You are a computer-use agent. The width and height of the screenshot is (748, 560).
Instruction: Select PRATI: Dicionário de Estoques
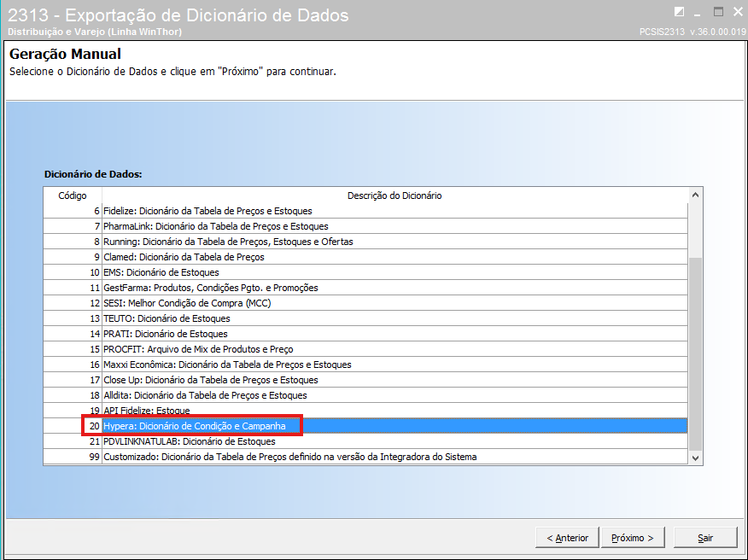(x=365, y=334)
